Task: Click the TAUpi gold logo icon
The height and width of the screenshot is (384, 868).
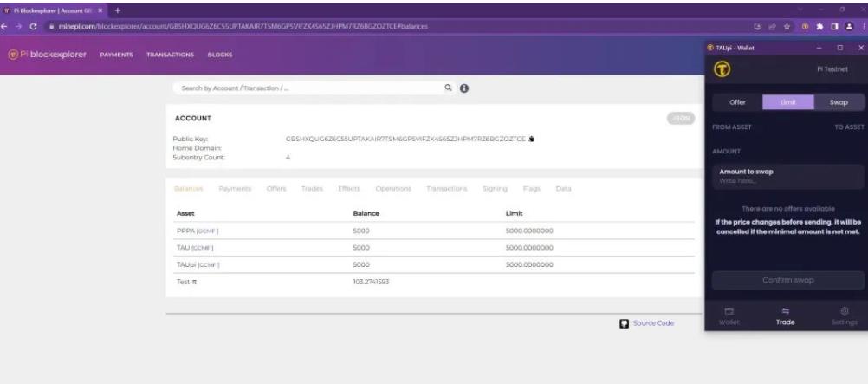Action: 721,70
